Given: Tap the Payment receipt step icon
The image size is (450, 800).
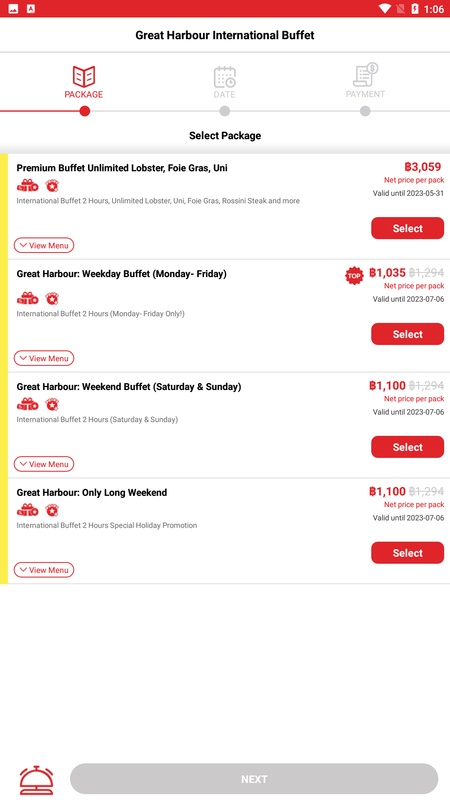Looking at the screenshot, I should tap(365, 75).
